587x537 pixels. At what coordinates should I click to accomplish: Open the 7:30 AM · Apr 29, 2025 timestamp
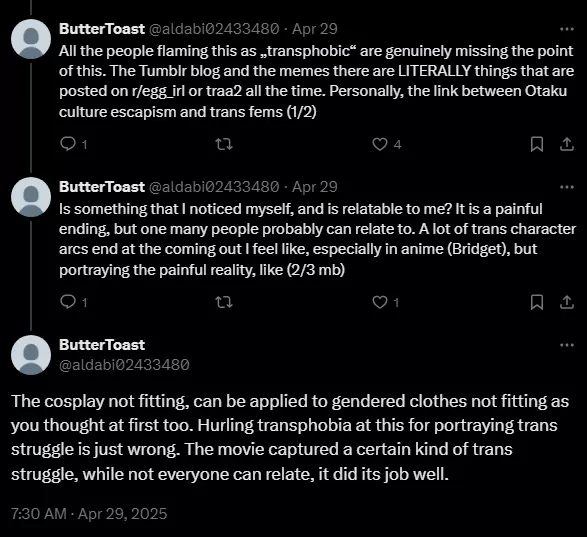[89, 513]
